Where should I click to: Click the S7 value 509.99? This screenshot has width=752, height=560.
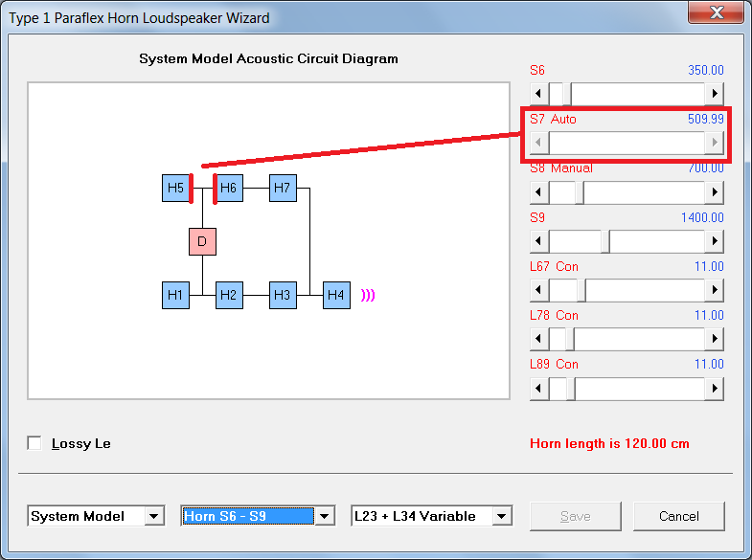[x=705, y=120]
